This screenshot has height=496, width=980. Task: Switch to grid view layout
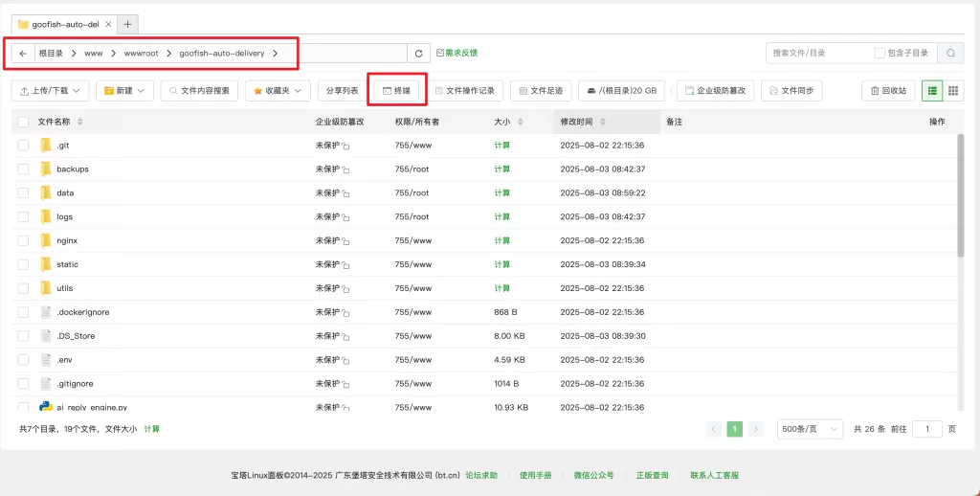click(x=953, y=91)
